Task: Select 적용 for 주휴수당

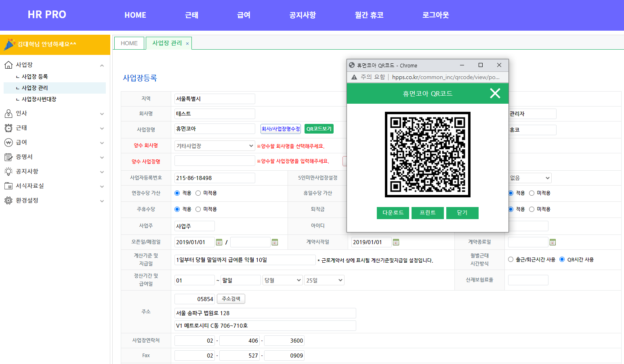Action: (177, 209)
